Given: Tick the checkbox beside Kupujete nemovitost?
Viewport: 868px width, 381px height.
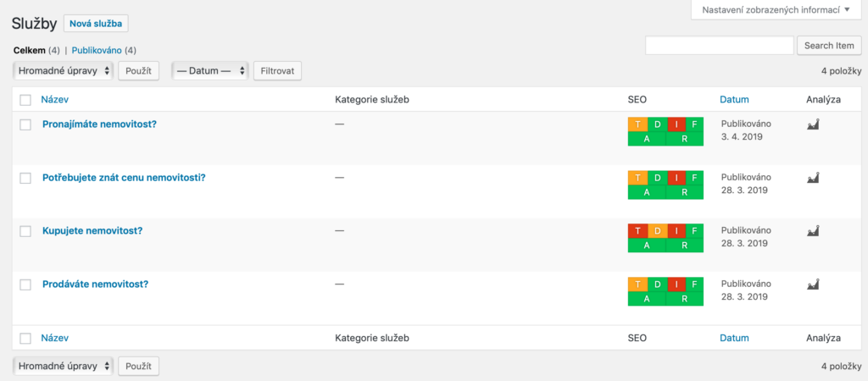Looking at the screenshot, I should pos(25,231).
